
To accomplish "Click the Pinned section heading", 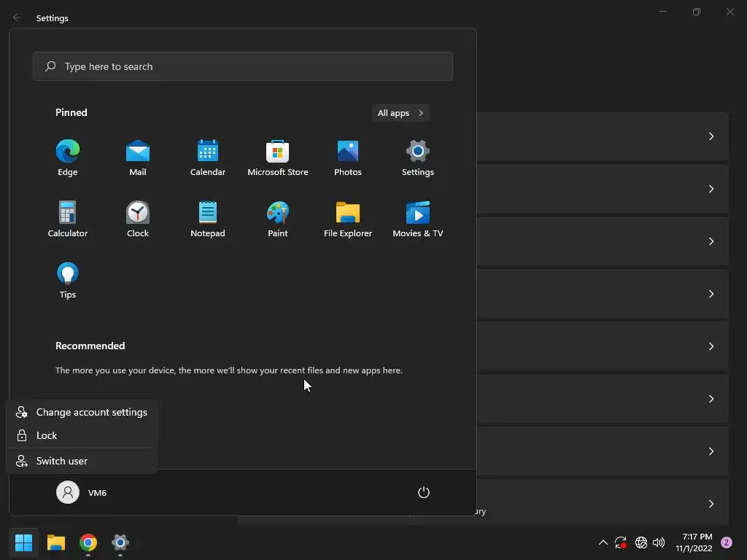I will [x=71, y=112].
